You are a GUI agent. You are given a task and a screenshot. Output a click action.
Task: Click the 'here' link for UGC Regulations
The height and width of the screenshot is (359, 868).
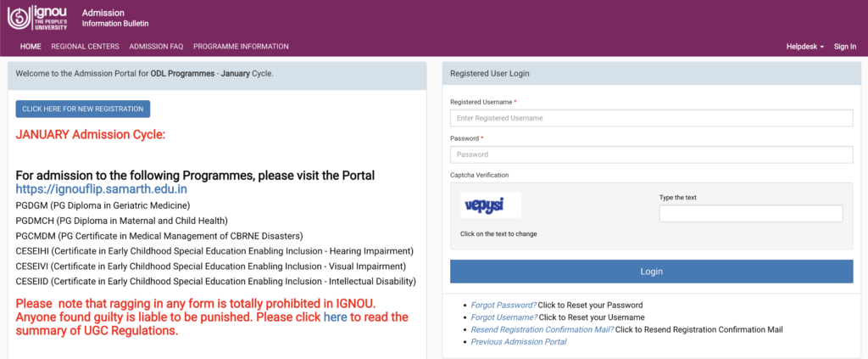(335, 317)
